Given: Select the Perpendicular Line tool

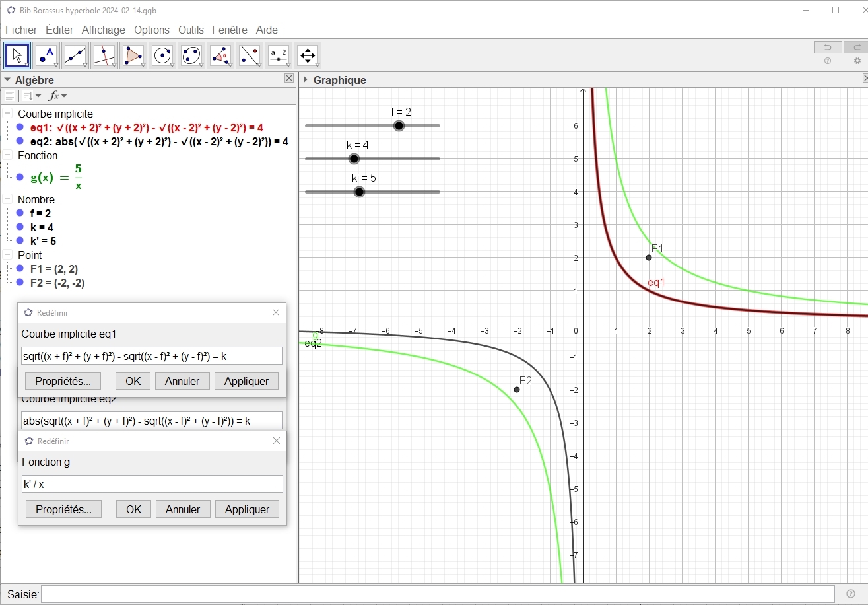Looking at the screenshot, I should coord(104,56).
